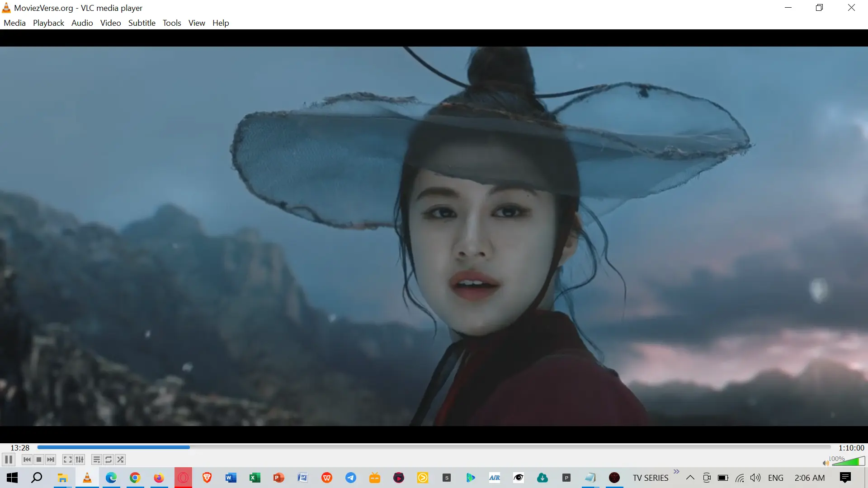Open the yellow circular arrow app icon
The width and height of the screenshot is (868, 488).
point(423,478)
